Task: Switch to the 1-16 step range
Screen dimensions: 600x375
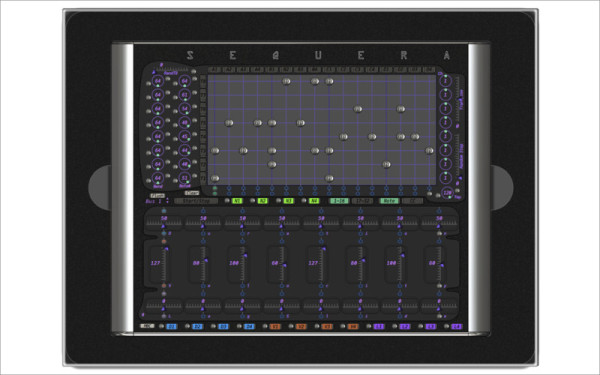Action: click(339, 201)
